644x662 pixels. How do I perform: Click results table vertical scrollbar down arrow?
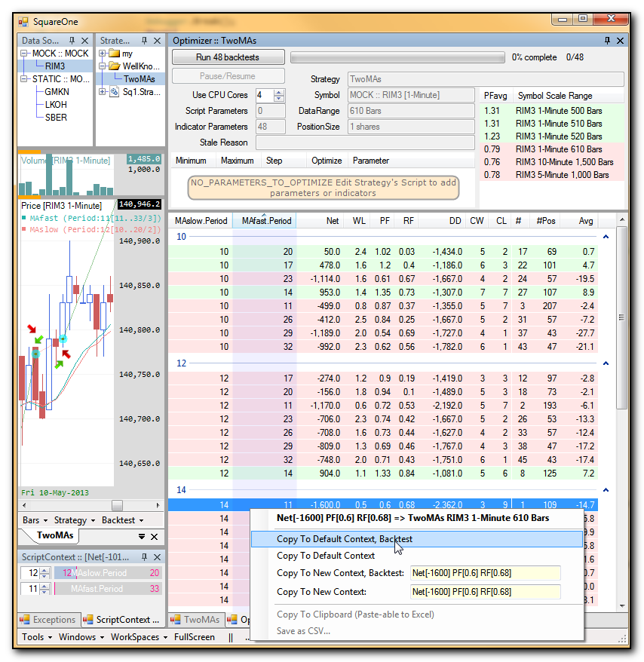621,605
